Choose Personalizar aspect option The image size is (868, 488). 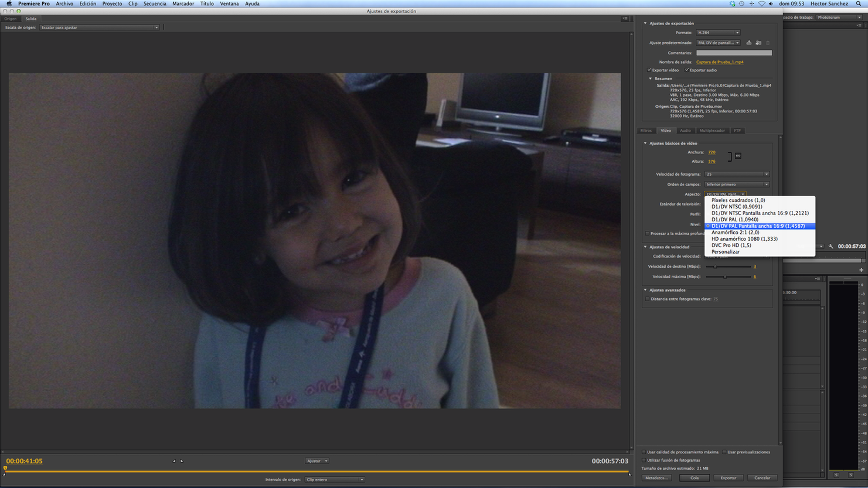(726, 252)
